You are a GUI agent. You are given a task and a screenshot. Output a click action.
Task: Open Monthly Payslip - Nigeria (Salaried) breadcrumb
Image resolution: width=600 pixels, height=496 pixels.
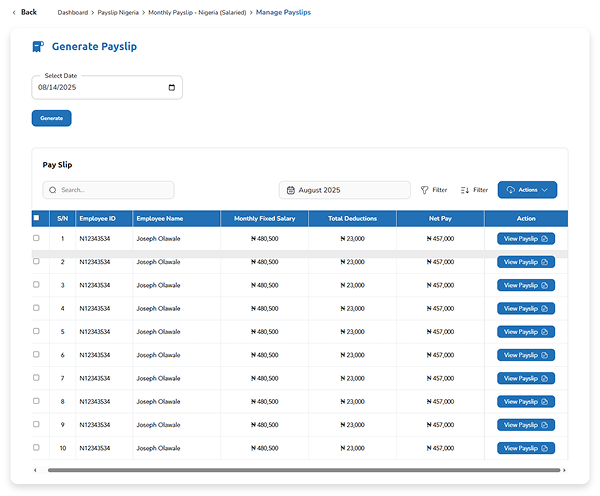(197, 13)
